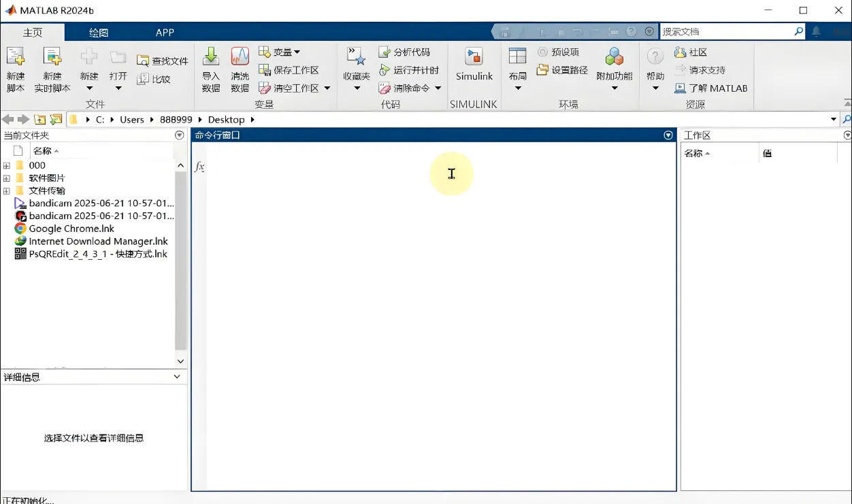
Task: Click the 比较 (Compare) tool
Action: point(154,79)
